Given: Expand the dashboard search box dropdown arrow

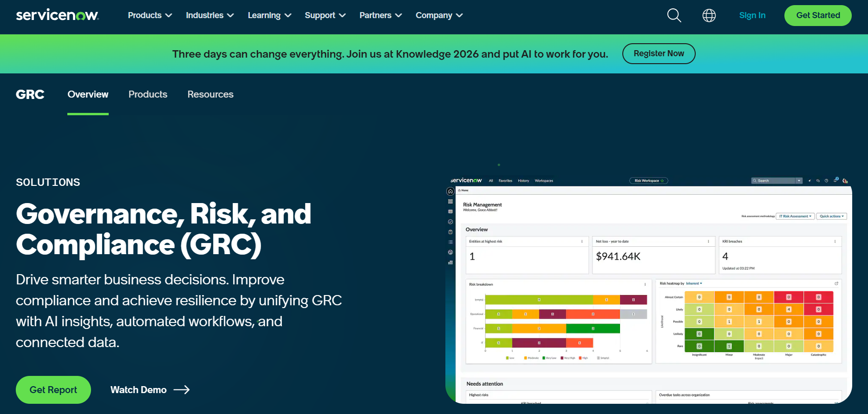Looking at the screenshot, I should tap(799, 181).
